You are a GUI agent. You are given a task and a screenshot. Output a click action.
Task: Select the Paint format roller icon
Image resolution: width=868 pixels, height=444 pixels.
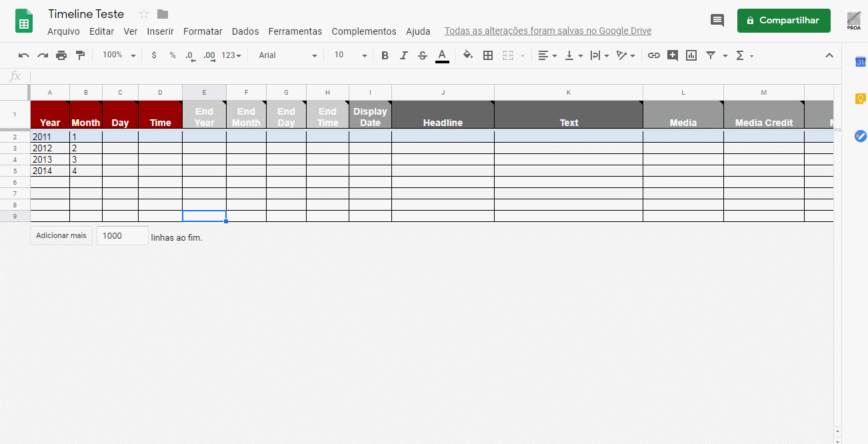click(x=80, y=55)
